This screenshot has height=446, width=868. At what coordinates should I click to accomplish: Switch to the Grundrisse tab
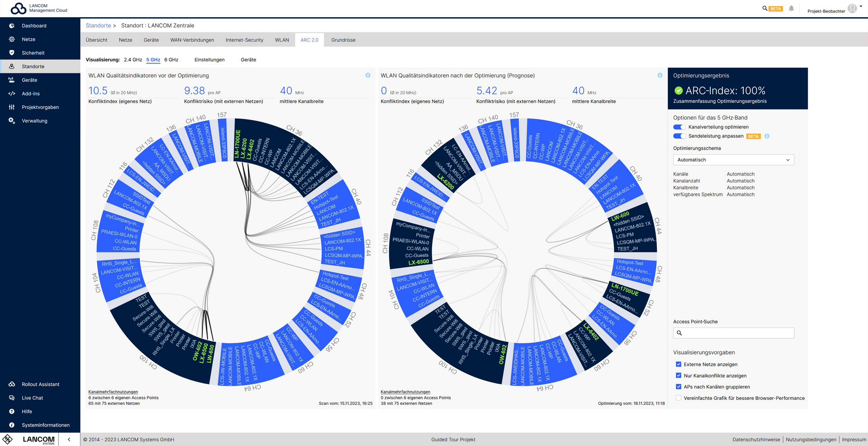coord(343,40)
